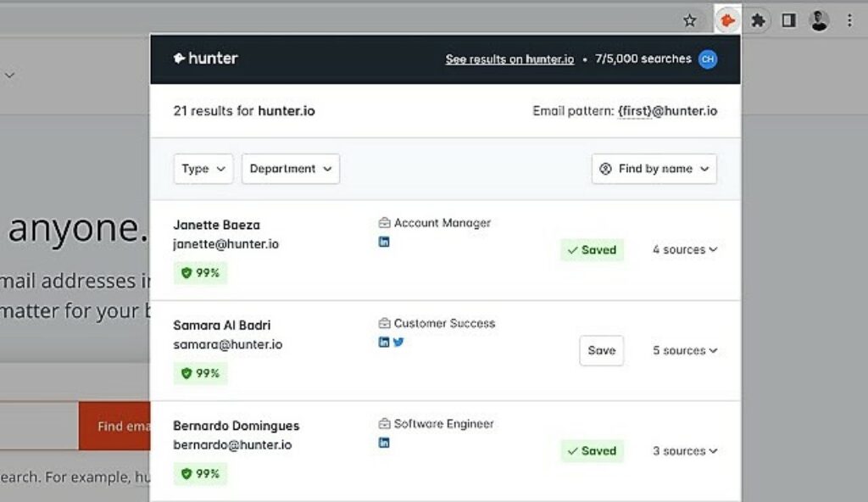Open Samara Al Badri's Twitter icon
Viewport: 868px width, 502px height.
(x=398, y=342)
